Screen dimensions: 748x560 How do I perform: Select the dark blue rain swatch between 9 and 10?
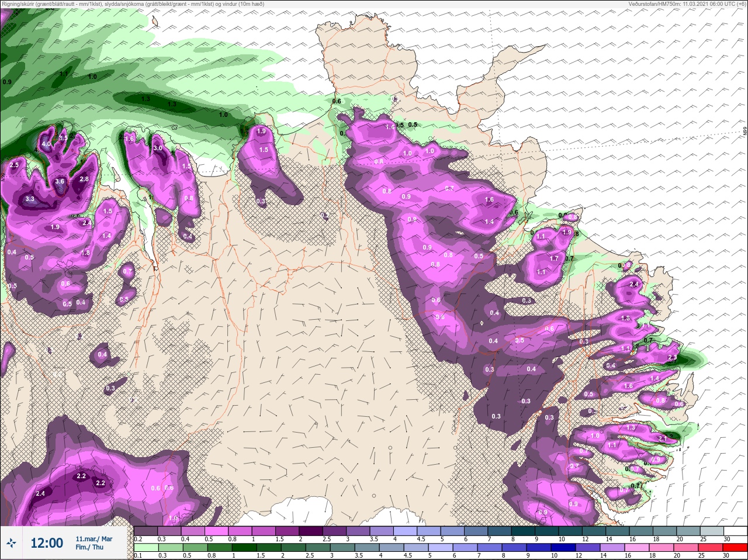click(538, 548)
